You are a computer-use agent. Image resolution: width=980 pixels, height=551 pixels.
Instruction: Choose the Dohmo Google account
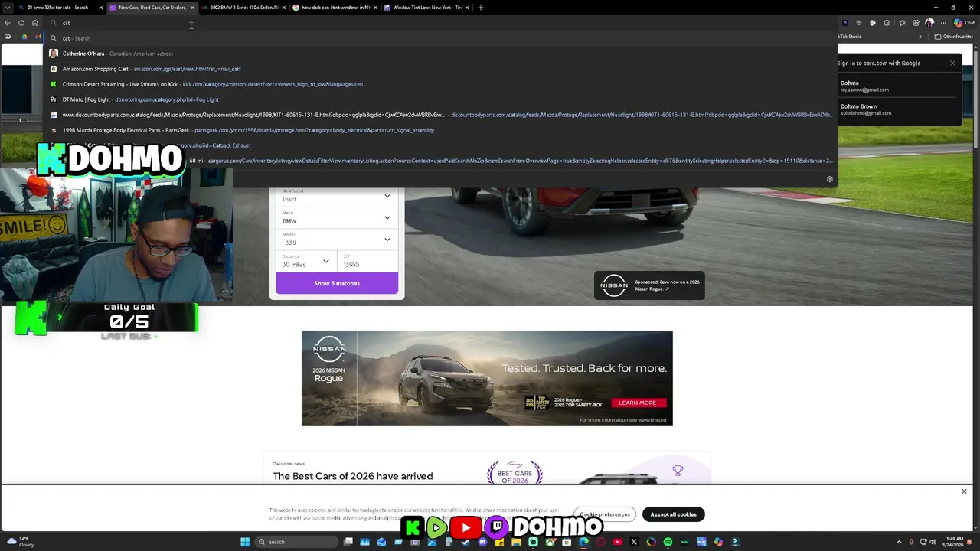(897, 86)
